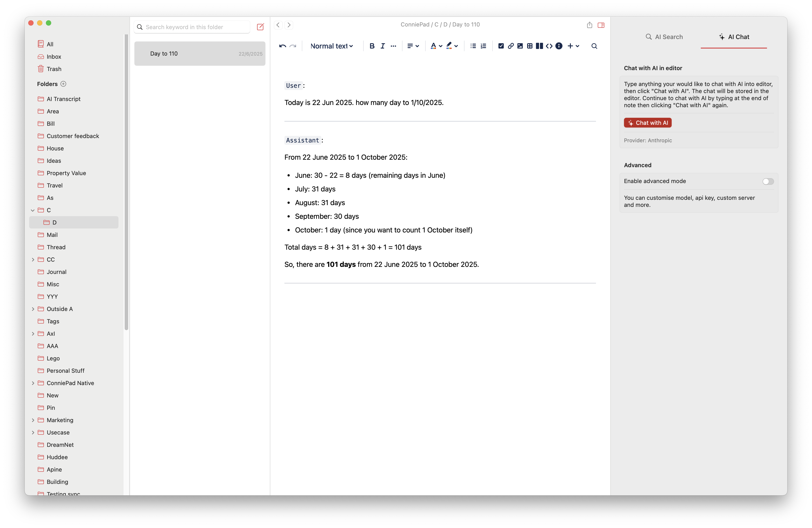
Task: Toggle the right sidebar panel icon
Action: click(601, 25)
